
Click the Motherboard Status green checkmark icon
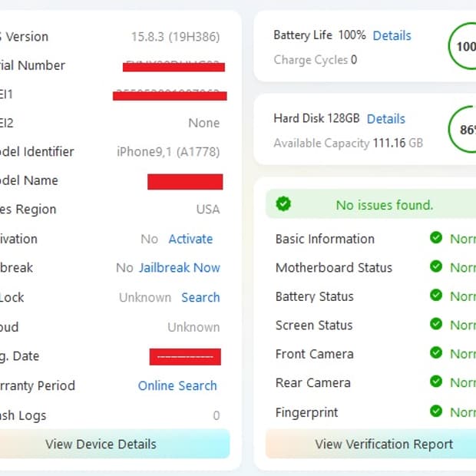(x=436, y=266)
